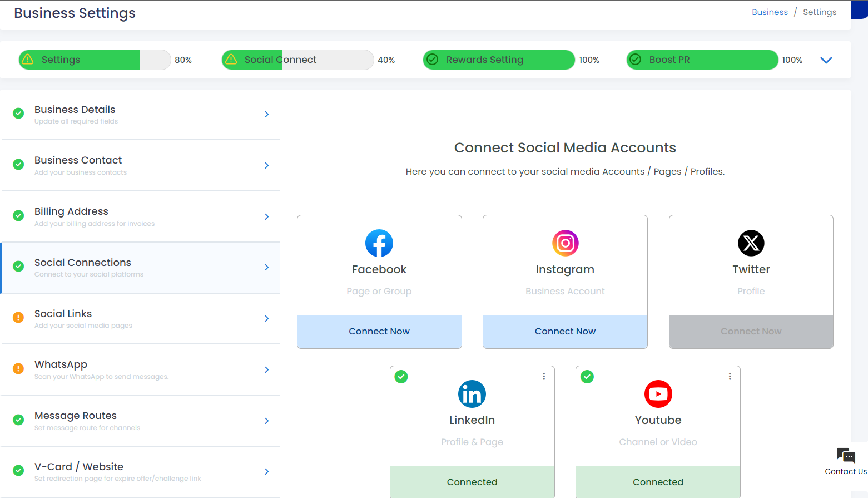Click the green check beside Business Details
868x498 pixels.
pyautogui.click(x=18, y=114)
